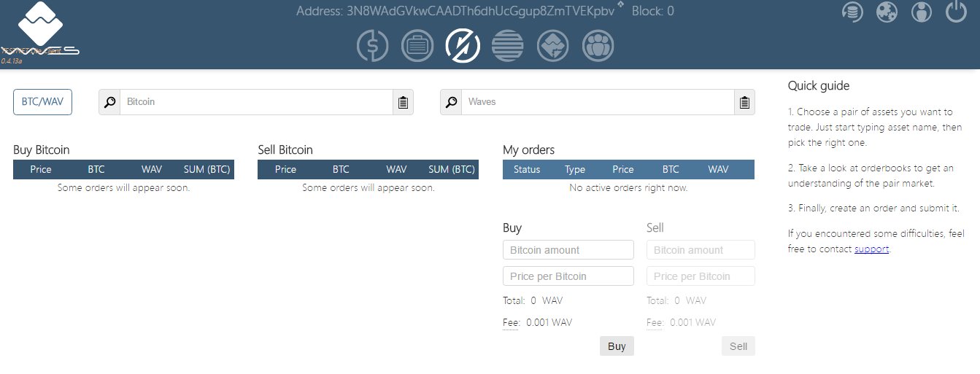980x374 pixels.
Task: Click Type header in My orders table
Action: [x=575, y=169]
